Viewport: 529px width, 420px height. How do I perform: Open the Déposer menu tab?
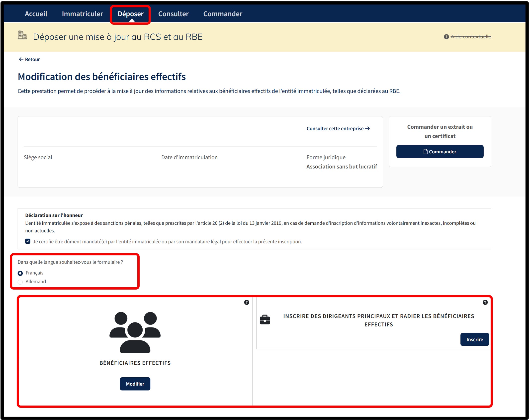(x=130, y=14)
